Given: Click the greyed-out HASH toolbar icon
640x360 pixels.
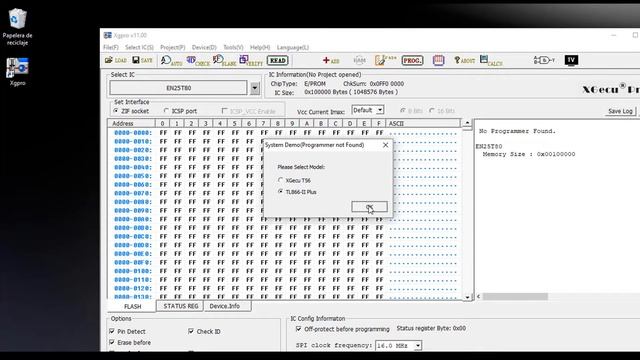Looking at the screenshot, I should tap(359, 60).
